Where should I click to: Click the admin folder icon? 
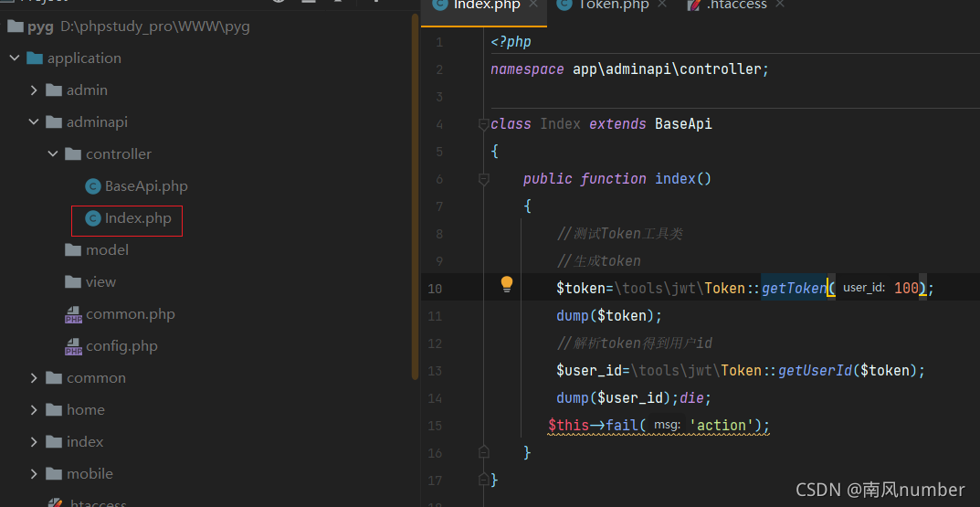pos(55,90)
